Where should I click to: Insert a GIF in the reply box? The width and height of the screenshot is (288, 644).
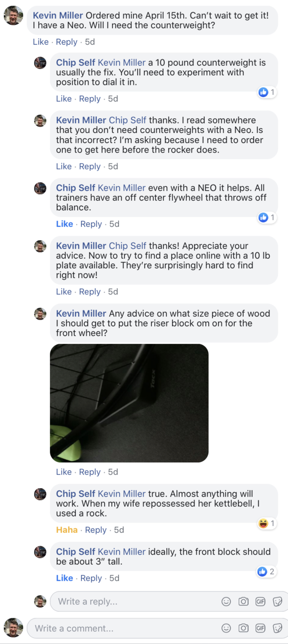(260, 601)
